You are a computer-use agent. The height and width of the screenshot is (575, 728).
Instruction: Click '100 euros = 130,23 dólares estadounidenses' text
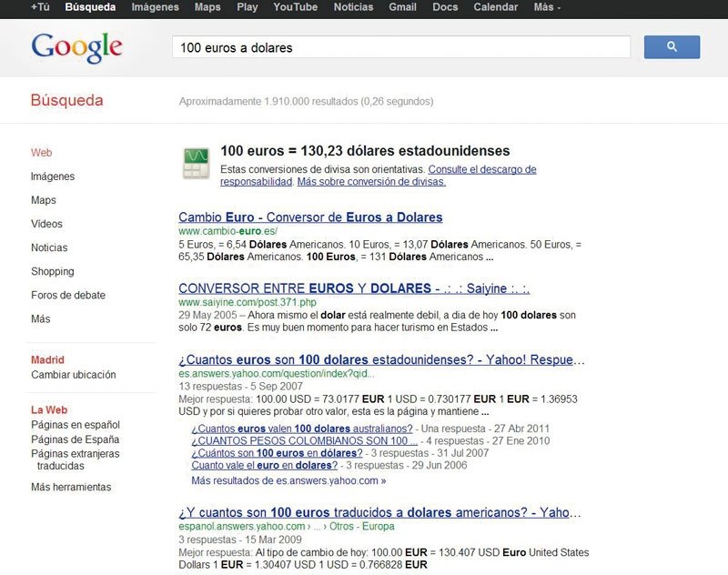[365, 151]
